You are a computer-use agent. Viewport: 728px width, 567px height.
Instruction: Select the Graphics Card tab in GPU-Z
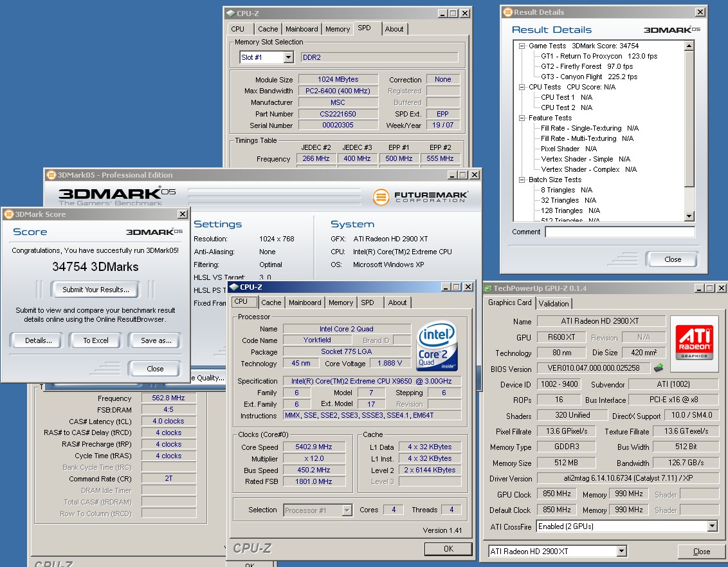[510, 302]
